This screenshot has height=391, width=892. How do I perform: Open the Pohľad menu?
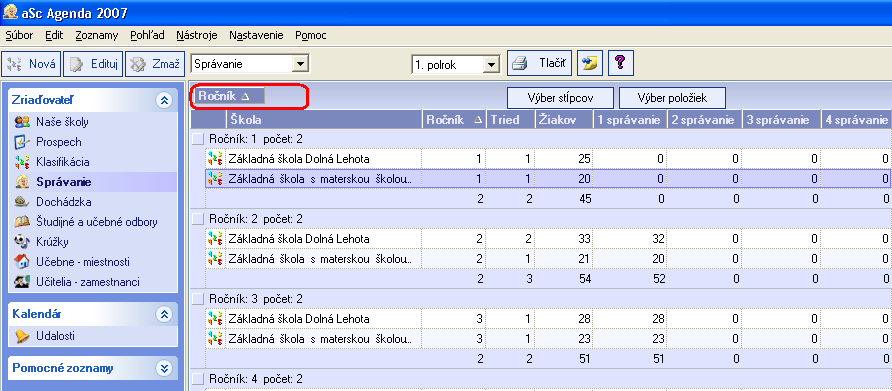147,35
